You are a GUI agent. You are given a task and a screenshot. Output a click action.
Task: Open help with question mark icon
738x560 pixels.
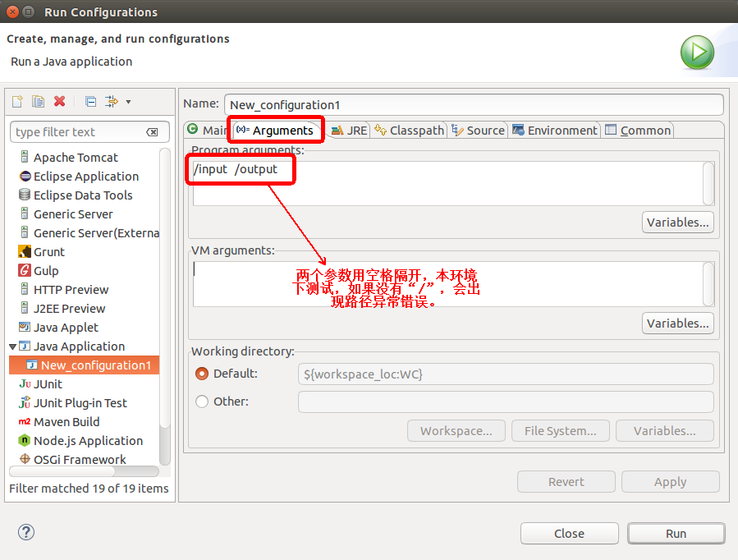[26, 532]
